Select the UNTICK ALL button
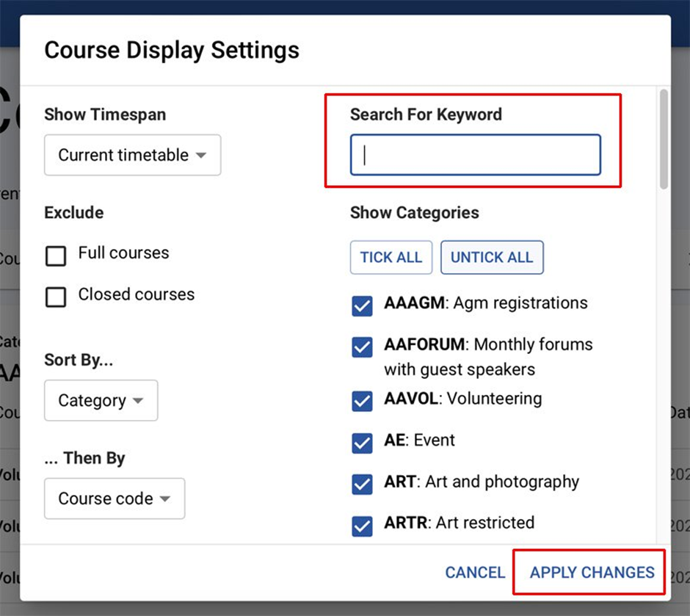This screenshot has height=616, width=690. pos(492,258)
